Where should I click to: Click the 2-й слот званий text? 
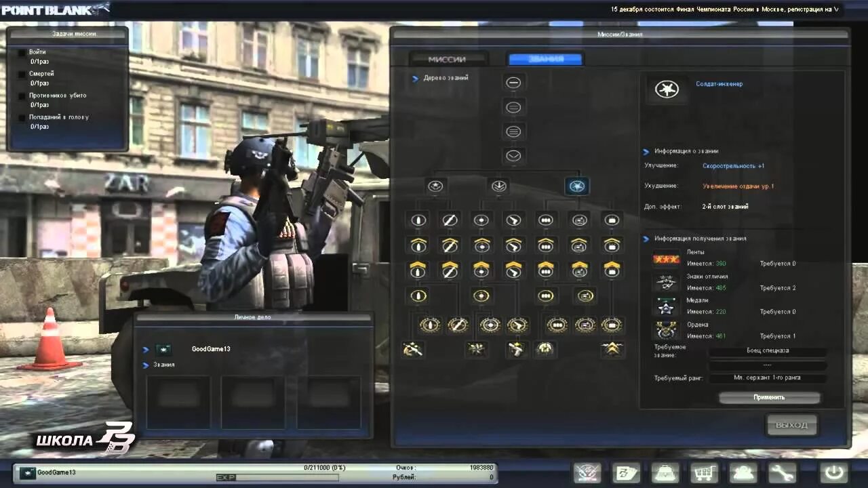pyautogui.click(x=725, y=207)
